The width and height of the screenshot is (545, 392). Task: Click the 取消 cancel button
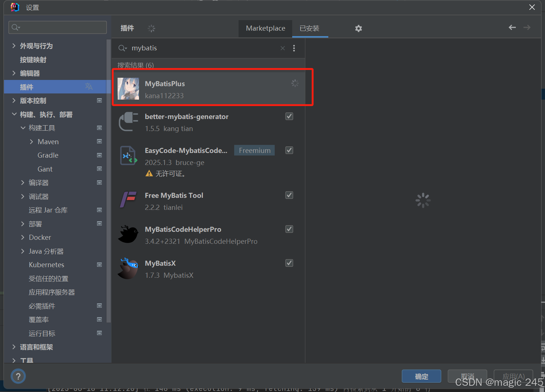pyautogui.click(x=467, y=376)
